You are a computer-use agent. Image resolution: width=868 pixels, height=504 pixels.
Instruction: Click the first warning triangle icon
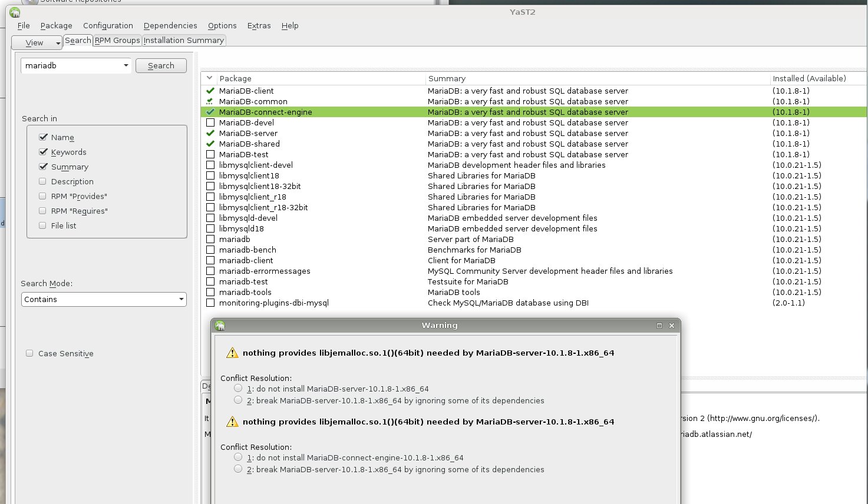point(232,353)
